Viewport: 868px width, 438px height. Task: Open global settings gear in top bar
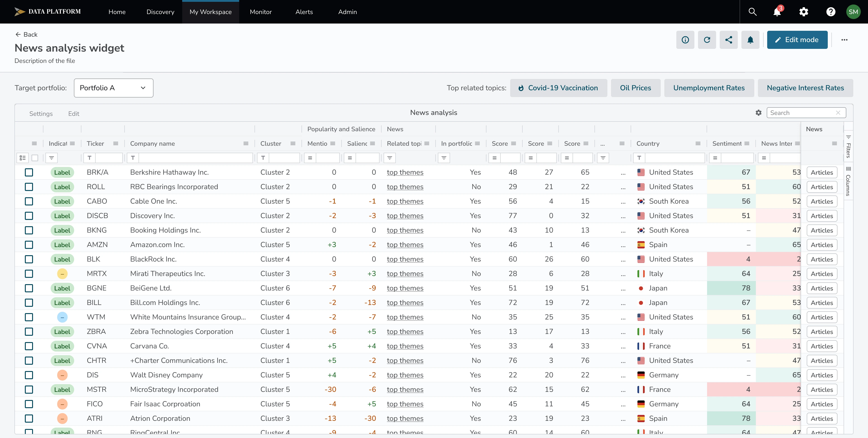pyautogui.click(x=804, y=12)
